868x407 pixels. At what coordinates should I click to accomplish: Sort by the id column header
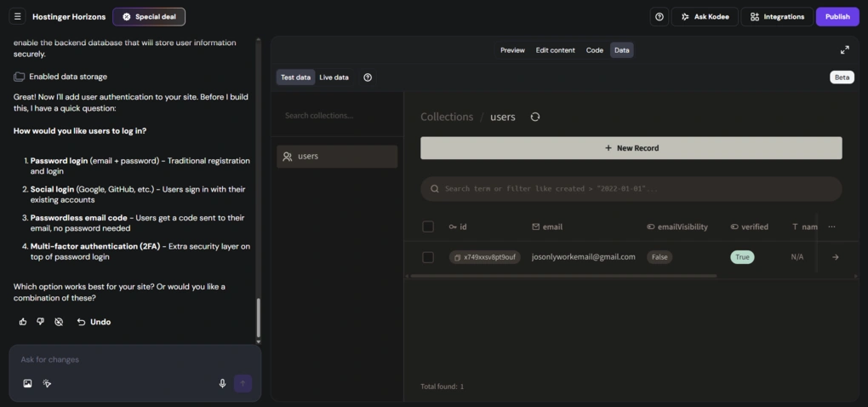[x=458, y=227]
